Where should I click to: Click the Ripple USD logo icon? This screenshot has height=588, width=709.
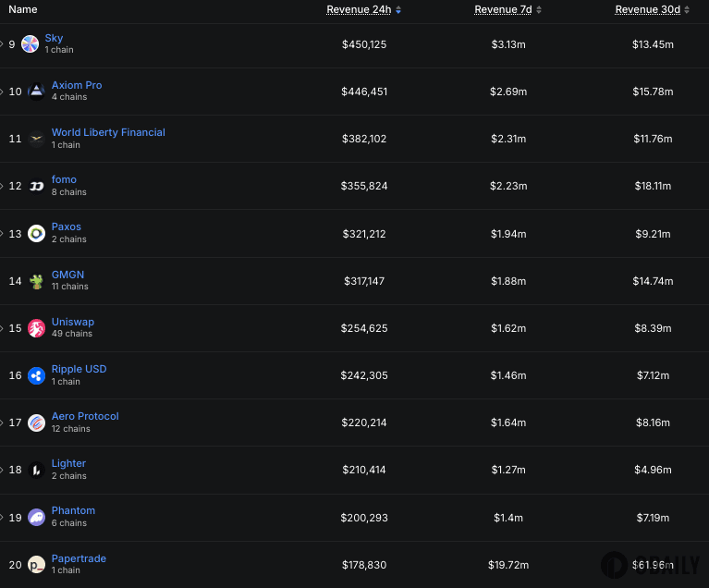click(x=36, y=375)
